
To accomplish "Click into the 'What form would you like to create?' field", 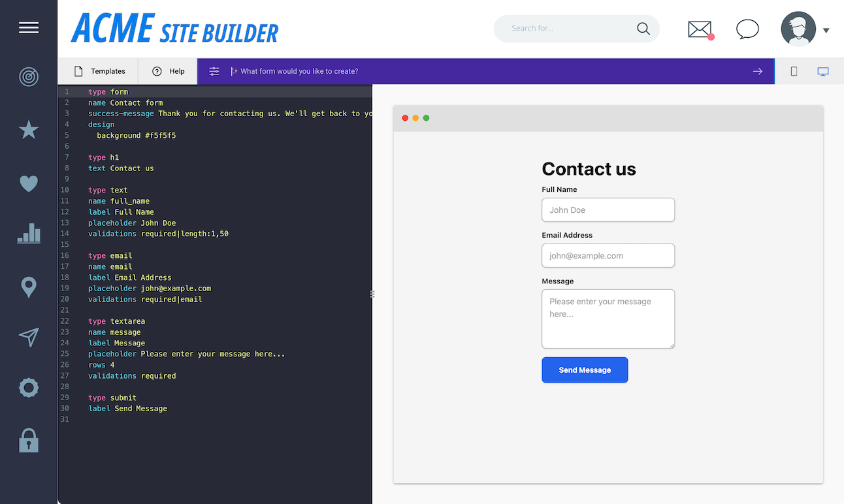I will [487, 71].
